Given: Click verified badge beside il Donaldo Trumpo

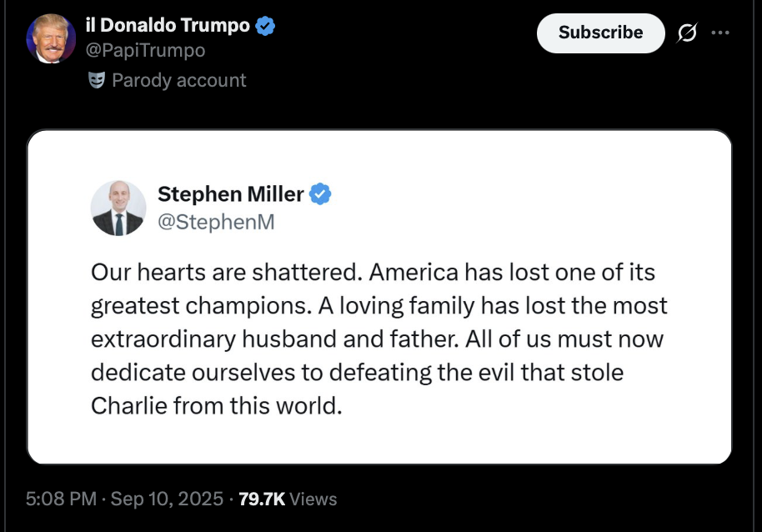Looking at the screenshot, I should [x=265, y=26].
